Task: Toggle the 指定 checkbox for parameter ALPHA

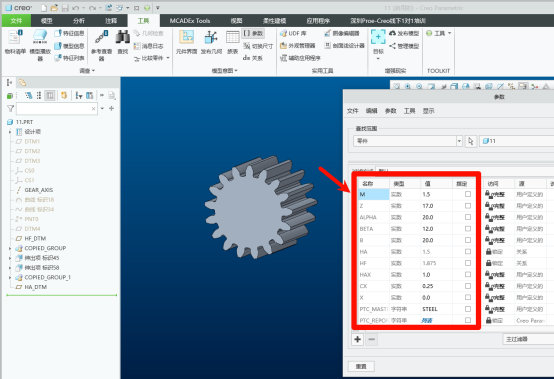Action: pos(468,217)
